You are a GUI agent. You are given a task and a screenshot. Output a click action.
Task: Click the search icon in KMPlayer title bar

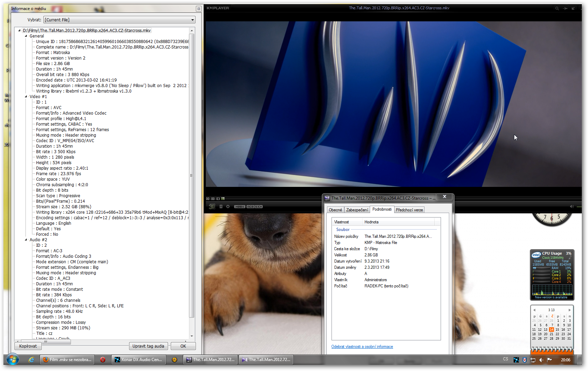(x=557, y=8)
